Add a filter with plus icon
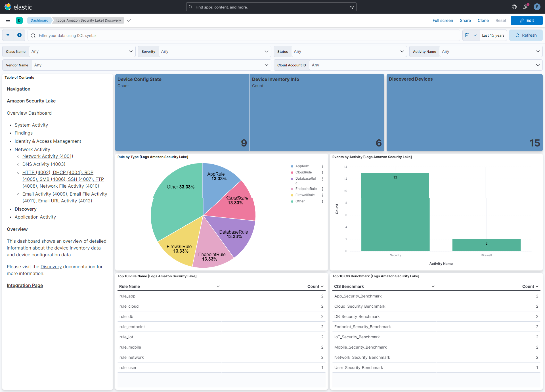 pyautogui.click(x=19, y=35)
